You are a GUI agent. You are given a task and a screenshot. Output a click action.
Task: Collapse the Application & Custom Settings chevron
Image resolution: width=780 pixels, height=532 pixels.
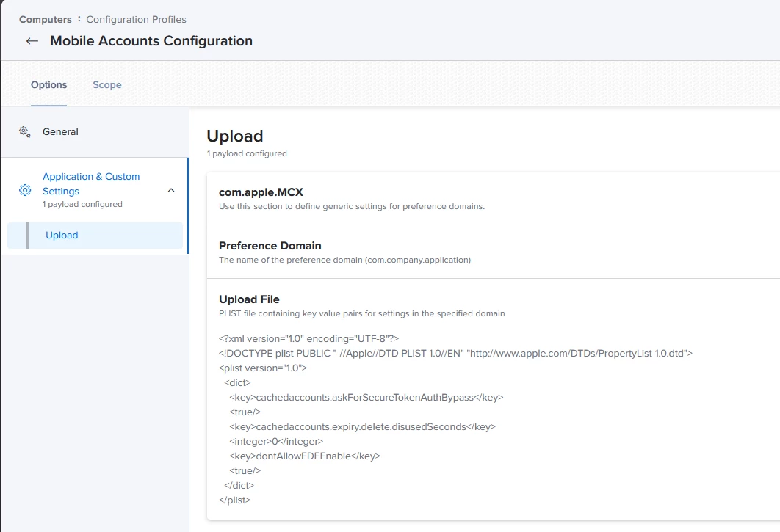171,190
